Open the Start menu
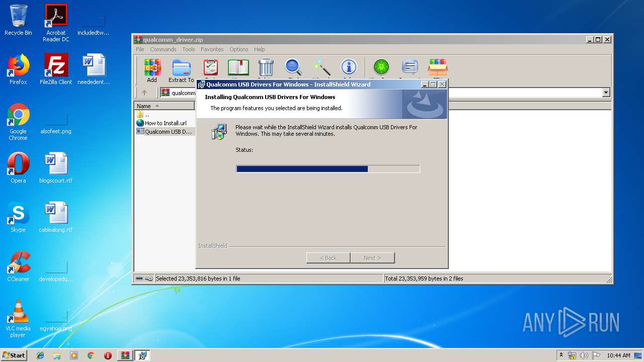 14,355
